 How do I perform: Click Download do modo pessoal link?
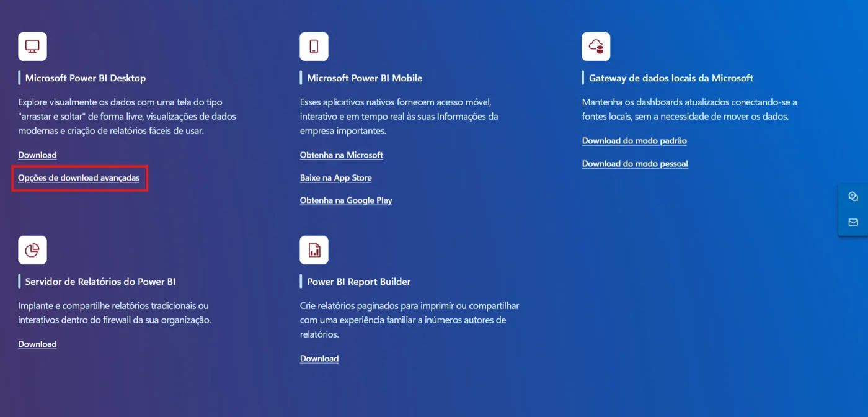click(x=635, y=164)
